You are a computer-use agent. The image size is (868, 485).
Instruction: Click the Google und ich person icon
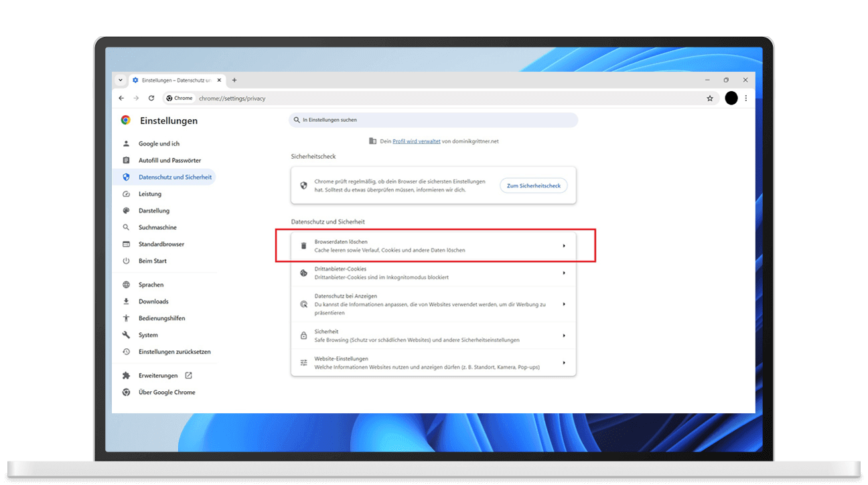[x=126, y=144]
